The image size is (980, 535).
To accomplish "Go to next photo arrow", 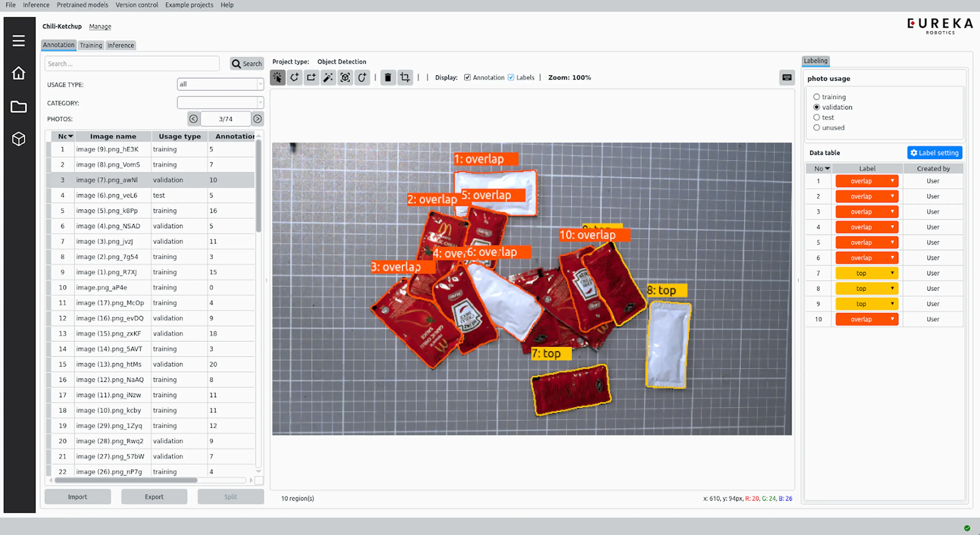I will 258,119.
